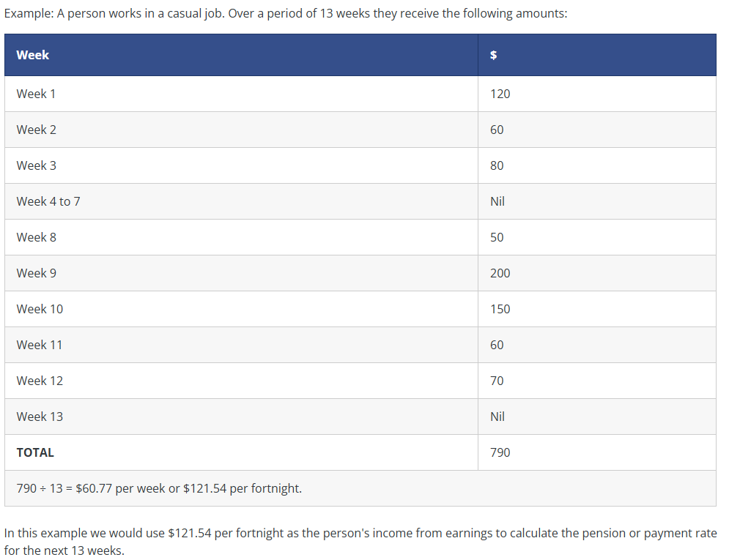Select the Week 2 row label
The height and width of the screenshot is (560, 729).
(x=36, y=130)
